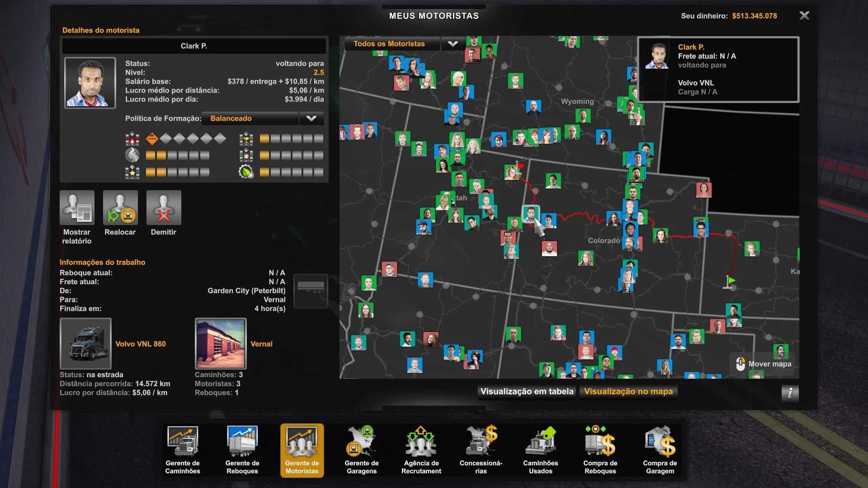This screenshot has height=488, width=868.
Task: Click Mostrar relatório icon
Action: click(77, 208)
